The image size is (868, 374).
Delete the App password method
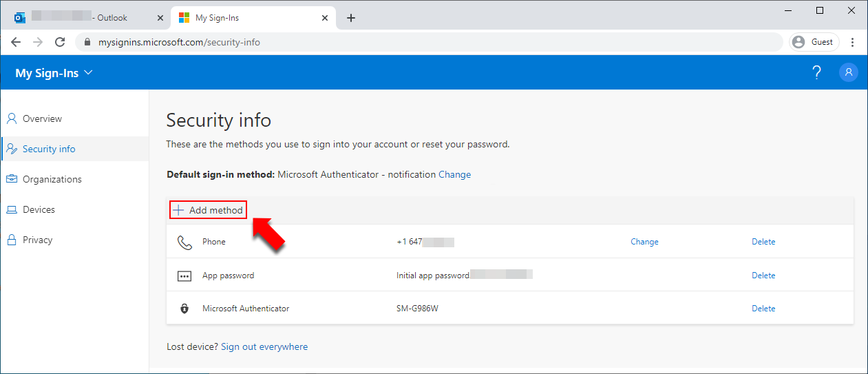tap(763, 276)
